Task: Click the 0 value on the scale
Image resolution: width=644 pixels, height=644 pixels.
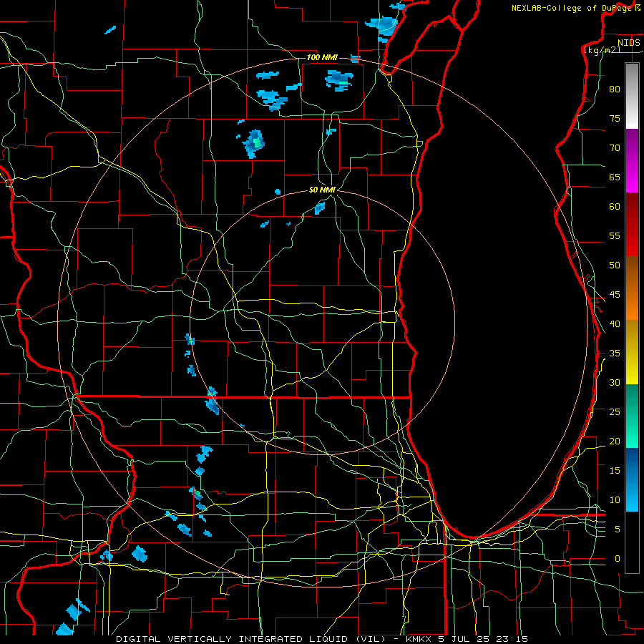Action: click(618, 559)
